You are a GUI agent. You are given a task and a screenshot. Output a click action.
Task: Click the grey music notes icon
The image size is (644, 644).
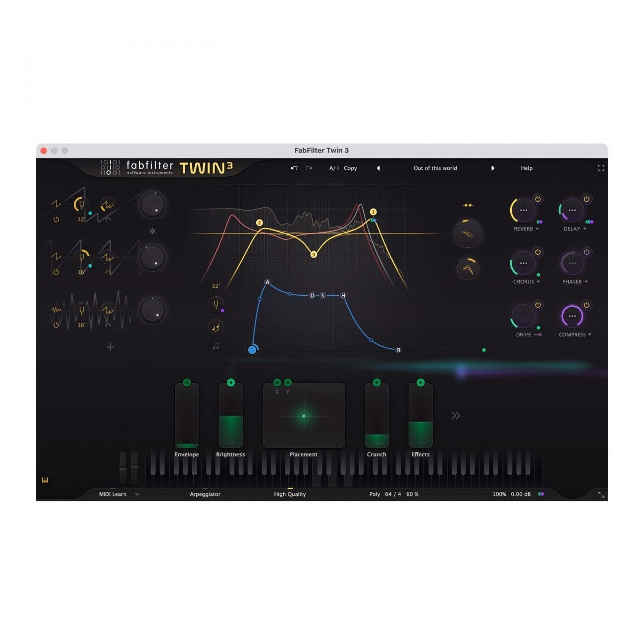pos(215,346)
